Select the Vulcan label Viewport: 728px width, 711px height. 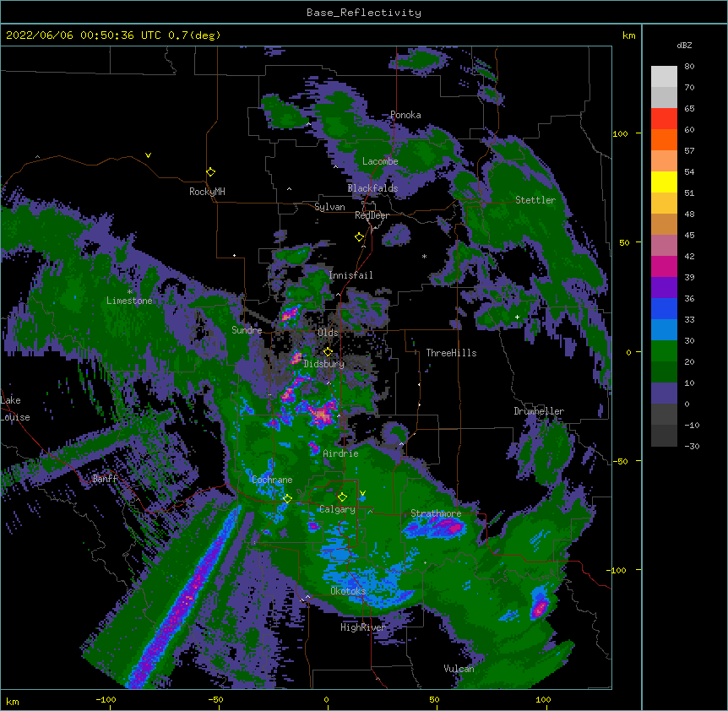pyautogui.click(x=459, y=669)
